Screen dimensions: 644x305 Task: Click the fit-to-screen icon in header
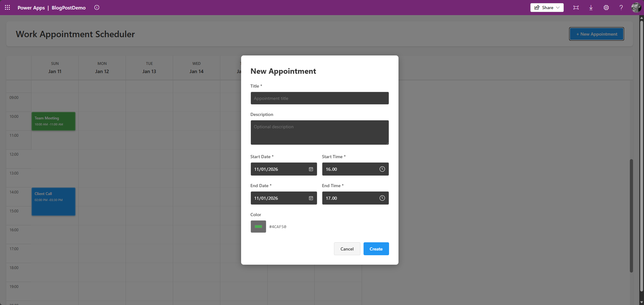[x=576, y=8]
